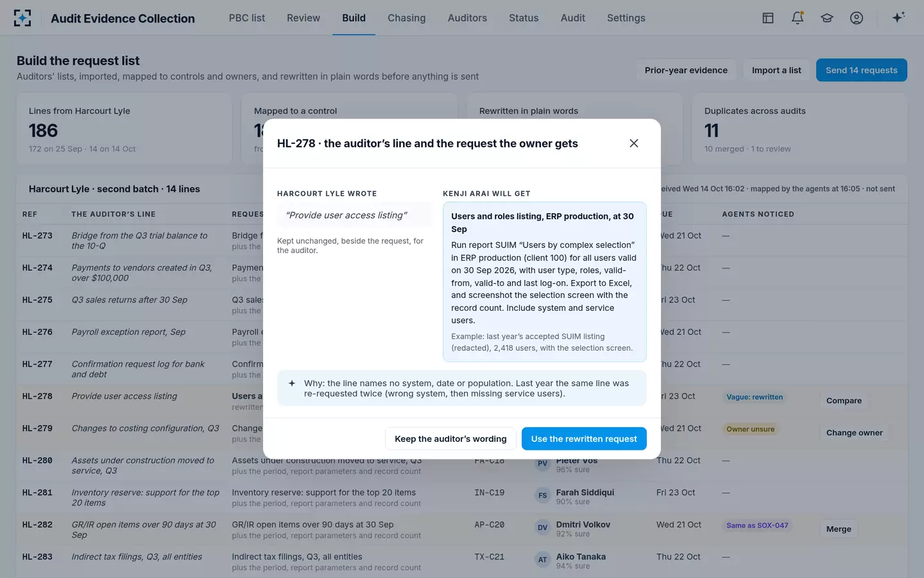Click the HL-273 reference

37,236
